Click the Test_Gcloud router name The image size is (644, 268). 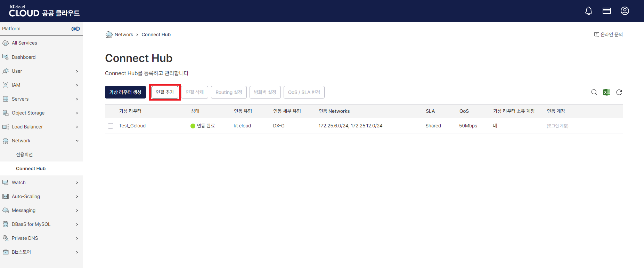pyautogui.click(x=132, y=126)
